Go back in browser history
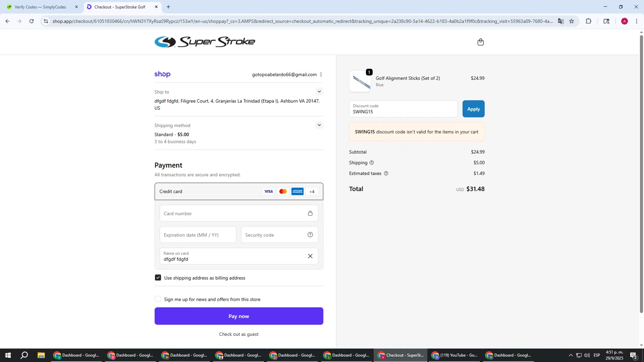 click(7, 21)
